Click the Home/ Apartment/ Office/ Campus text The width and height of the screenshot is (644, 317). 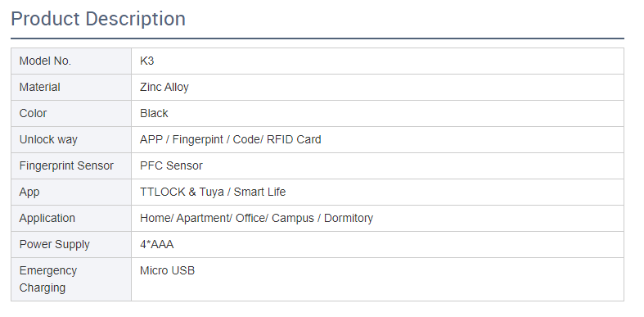227,219
